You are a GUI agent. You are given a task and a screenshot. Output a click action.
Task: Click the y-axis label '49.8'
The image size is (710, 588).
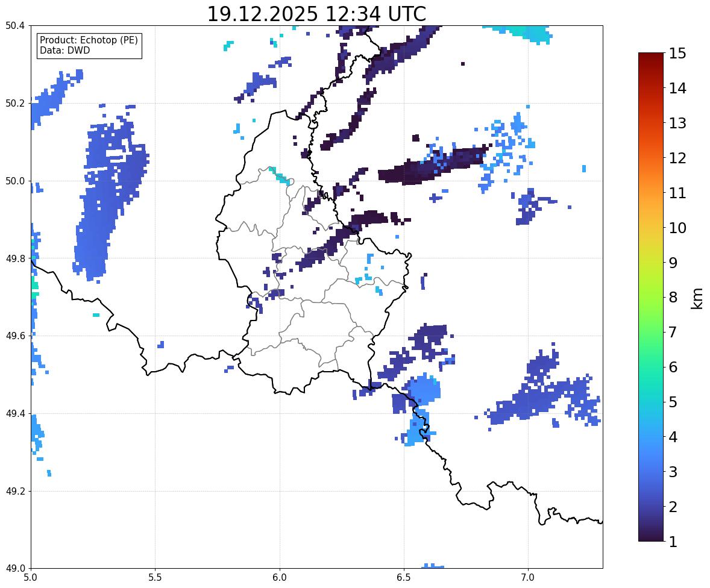point(15,258)
